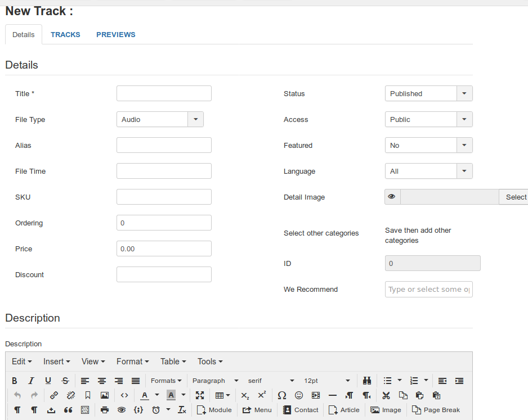Screen dimensions: 528x420
Task: Open the Table menu in the editor
Action: click(172, 361)
